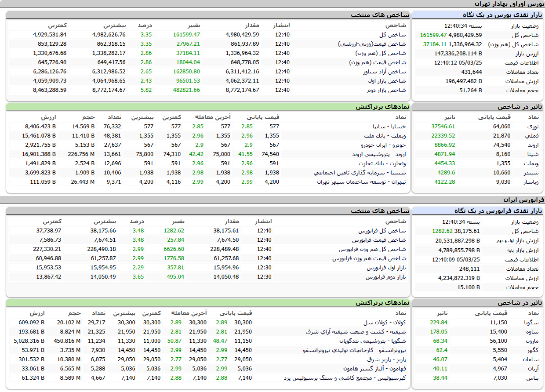
Task: Click the بازار اول فرابورس index label
Action: [386, 268]
